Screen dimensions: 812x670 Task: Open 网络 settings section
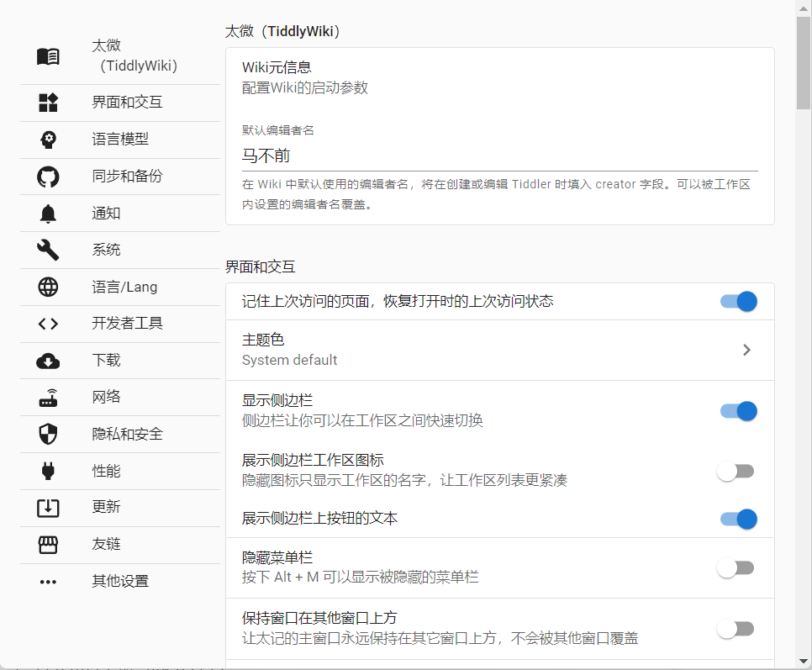click(120, 398)
